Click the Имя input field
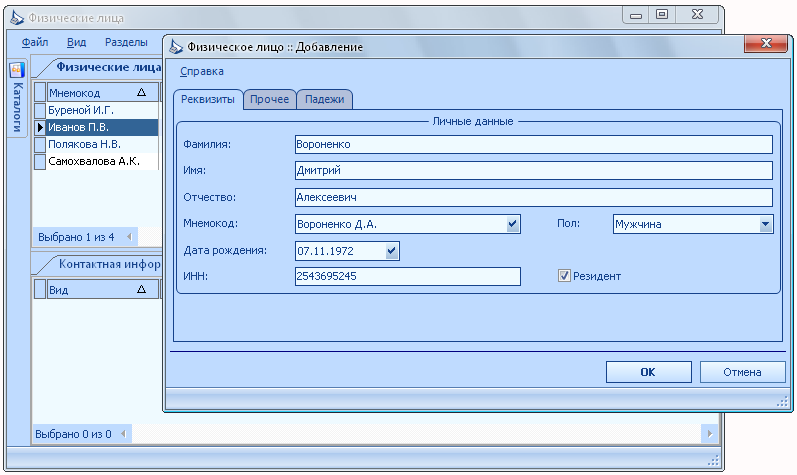Image resolution: width=797 pixels, height=475 pixels. [x=534, y=170]
